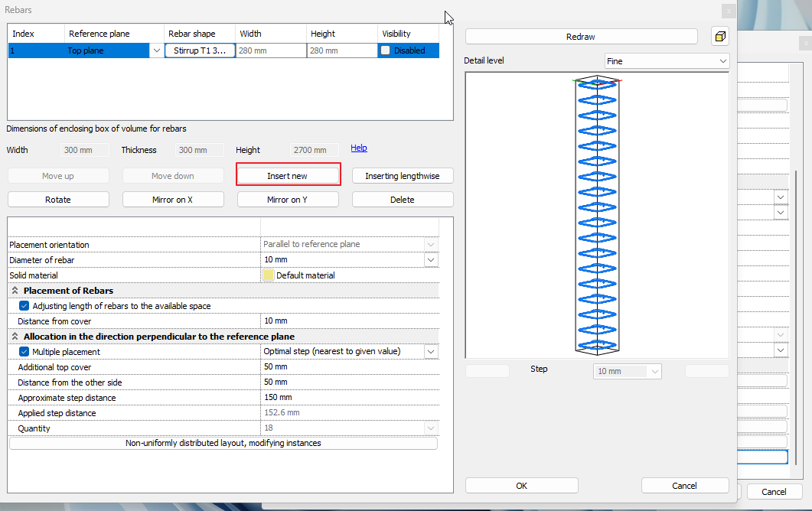This screenshot has width=812, height=511.
Task: Uncheck Adjusting length of rebars checkbox
Action: [24, 306]
